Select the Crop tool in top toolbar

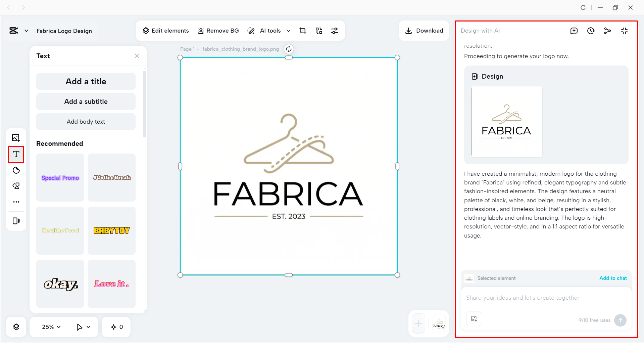[303, 31]
